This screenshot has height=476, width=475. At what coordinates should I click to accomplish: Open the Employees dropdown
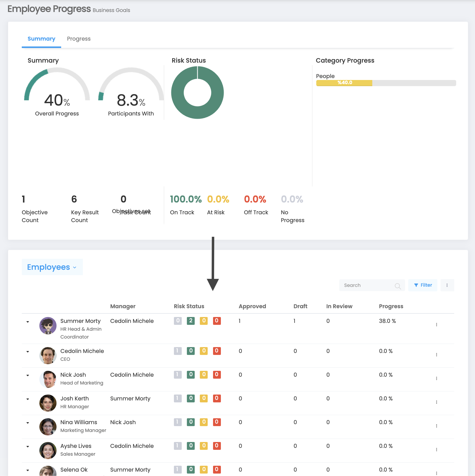pyautogui.click(x=52, y=267)
